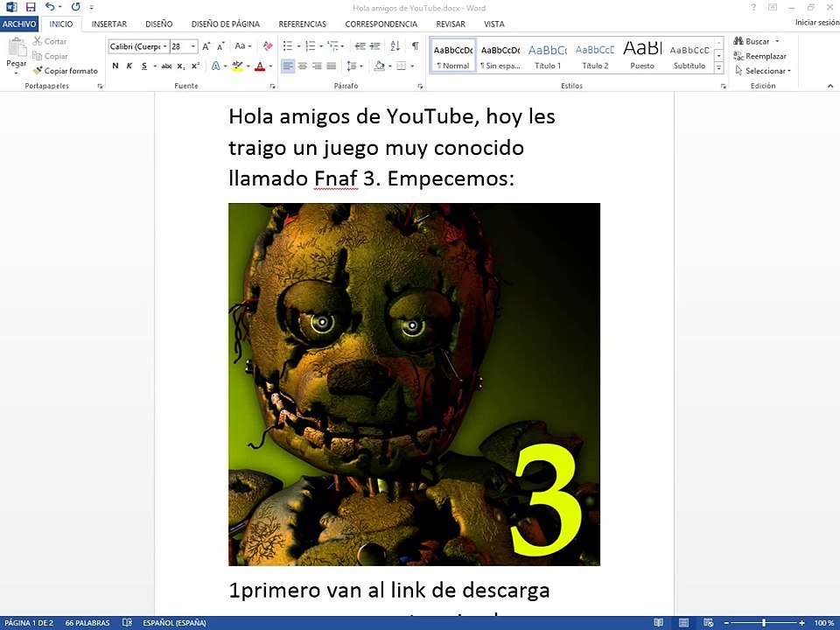Open the Fuente dialog launcher
This screenshot has width=840, height=630.
click(x=273, y=86)
